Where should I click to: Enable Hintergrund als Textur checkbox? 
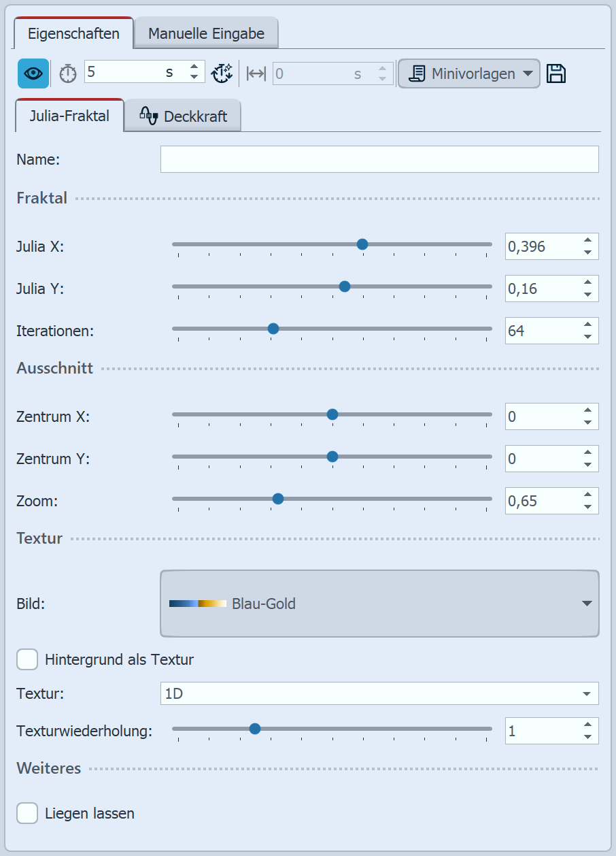coord(27,659)
